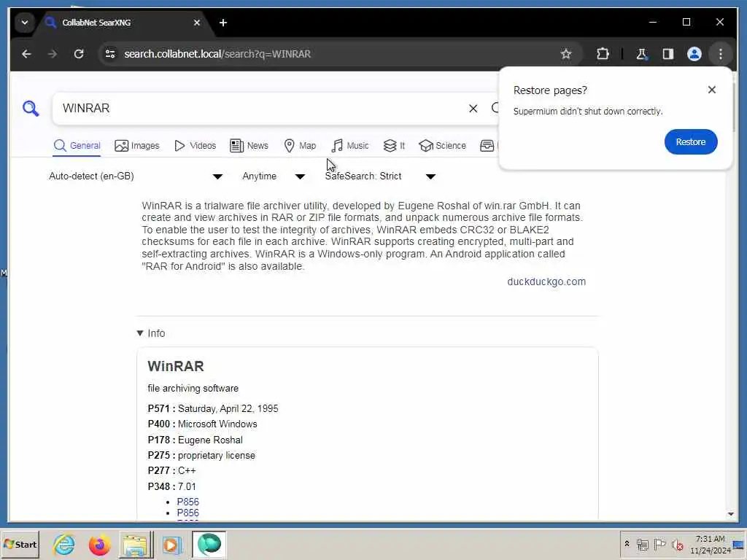Click the P178 : Eugene Roshal entry
The height and width of the screenshot is (560, 747).
pos(196,440)
